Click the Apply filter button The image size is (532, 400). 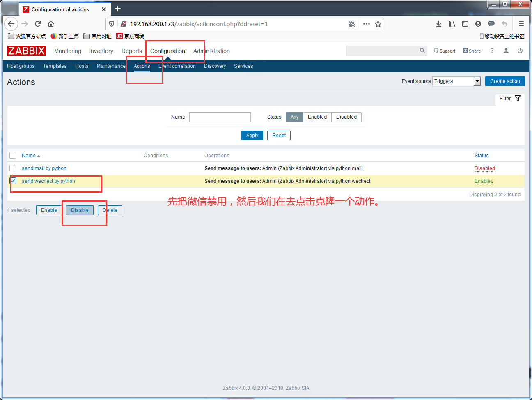[x=252, y=136]
